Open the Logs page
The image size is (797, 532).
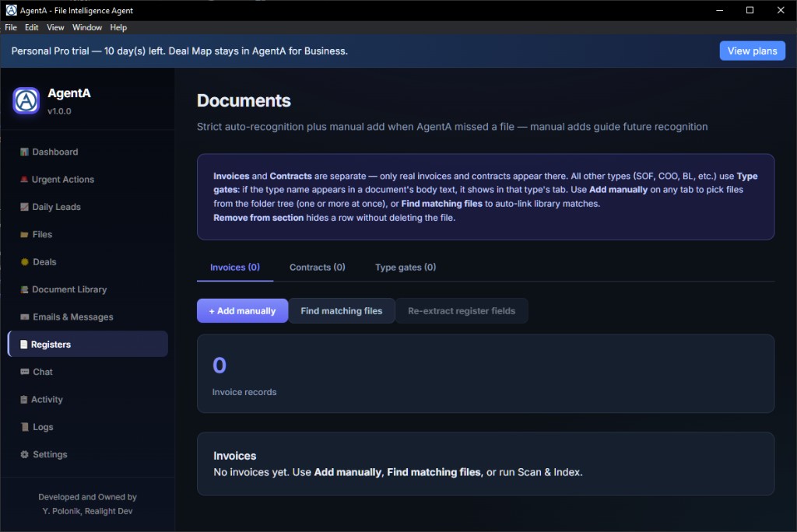click(88, 427)
